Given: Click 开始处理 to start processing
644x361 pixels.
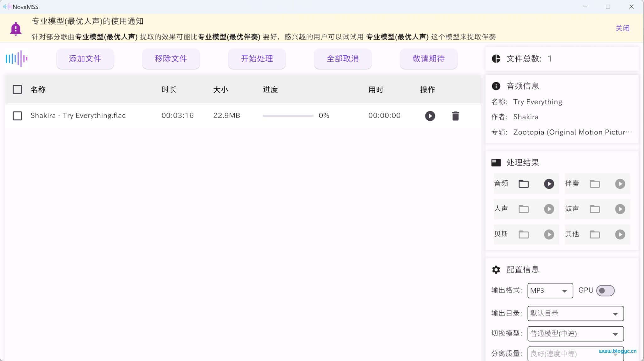Looking at the screenshot, I should [257, 58].
